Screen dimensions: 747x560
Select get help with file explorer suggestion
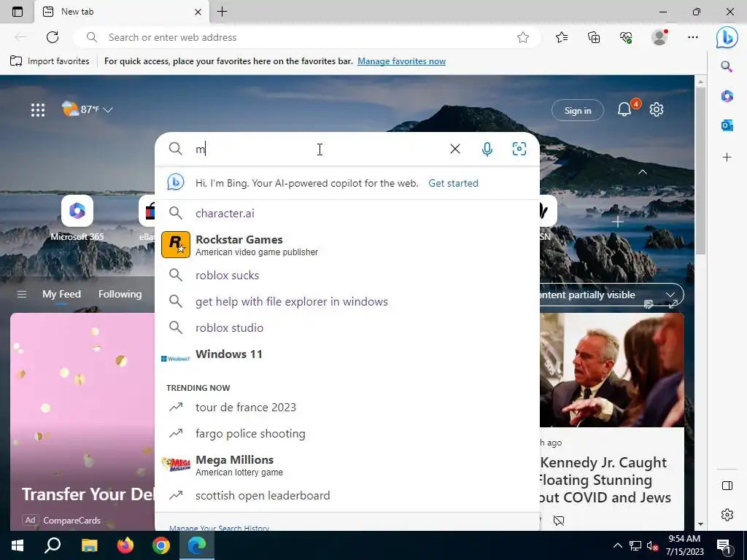tap(347, 301)
